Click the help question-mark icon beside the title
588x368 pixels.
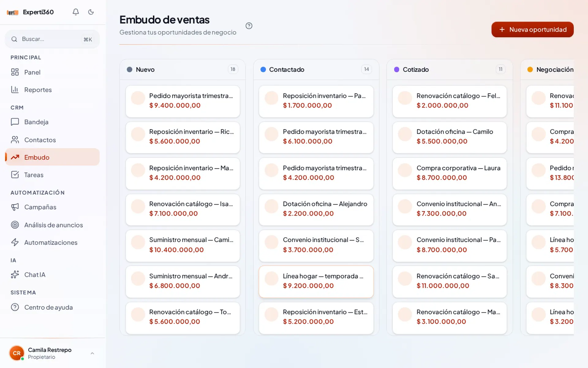[249, 26]
